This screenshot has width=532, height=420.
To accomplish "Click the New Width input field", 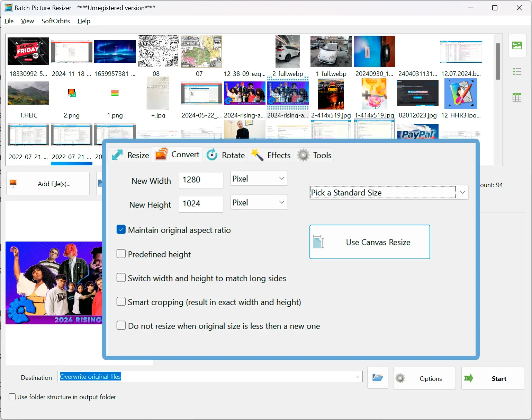I will 201,180.
